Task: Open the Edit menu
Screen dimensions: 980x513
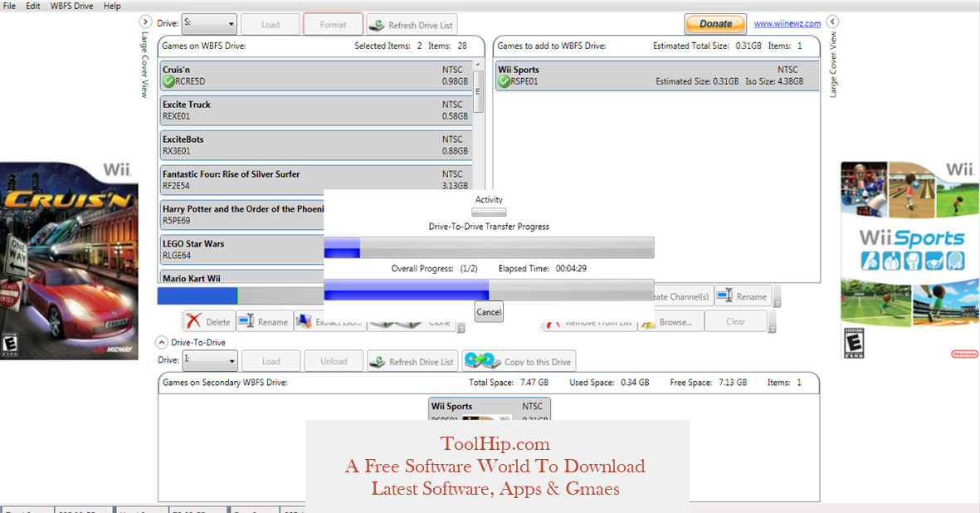Action: tap(33, 6)
